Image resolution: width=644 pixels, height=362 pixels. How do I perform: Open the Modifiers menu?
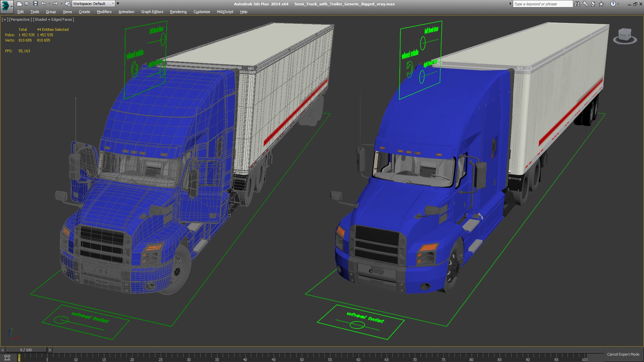[104, 12]
